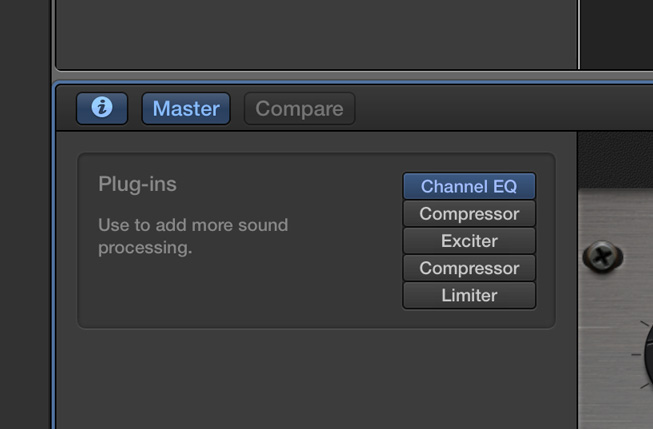The image size is (653, 429).
Task: Click the brushed metal amp panel
Action: (x=616, y=308)
